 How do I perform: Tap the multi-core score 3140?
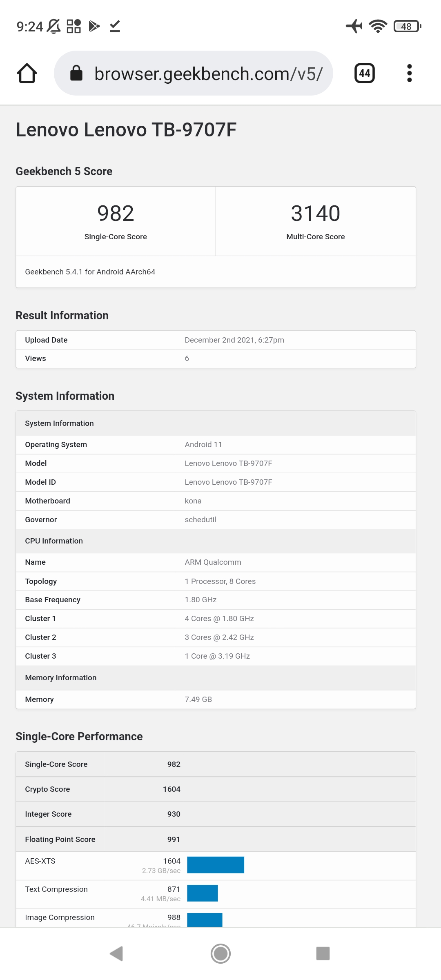tap(315, 214)
